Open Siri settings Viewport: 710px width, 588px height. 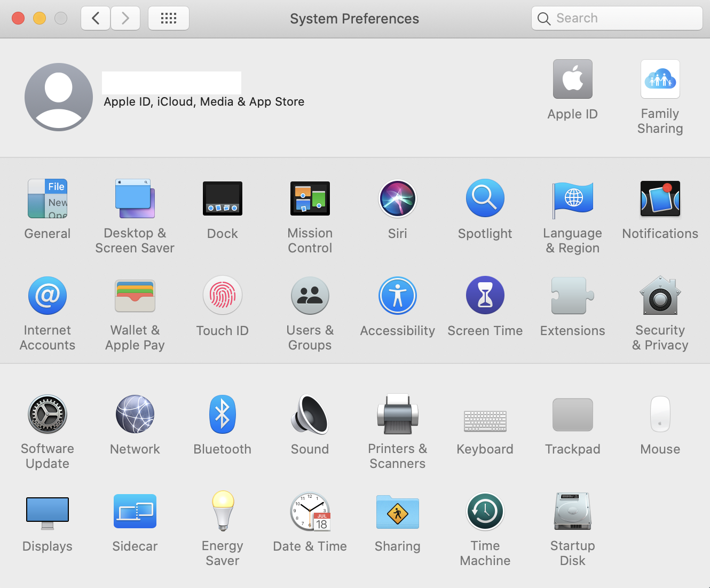pyautogui.click(x=397, y=198)
